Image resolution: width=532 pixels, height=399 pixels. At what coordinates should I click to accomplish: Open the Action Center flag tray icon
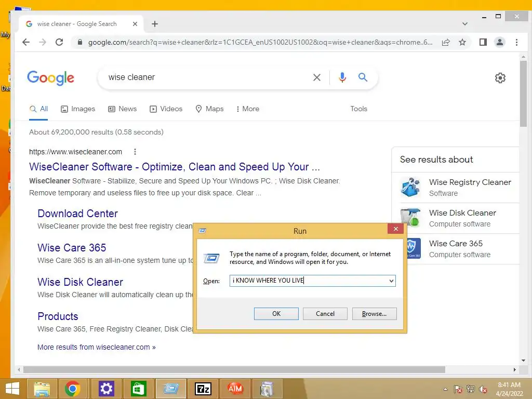[x=458, y=389]
